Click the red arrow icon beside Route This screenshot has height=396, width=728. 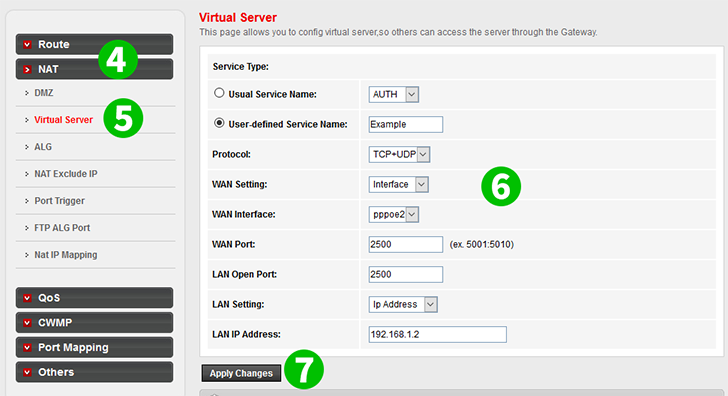coord(27,45)
